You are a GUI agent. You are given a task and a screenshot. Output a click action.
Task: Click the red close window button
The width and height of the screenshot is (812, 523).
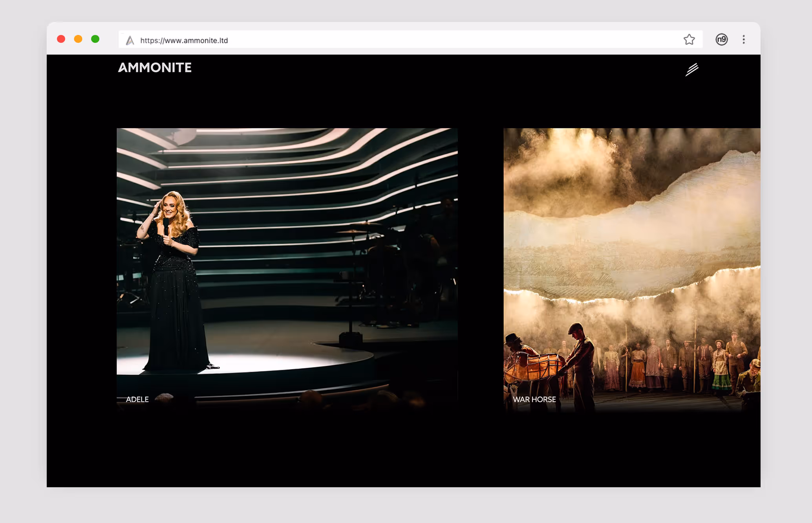pos(61,39)
